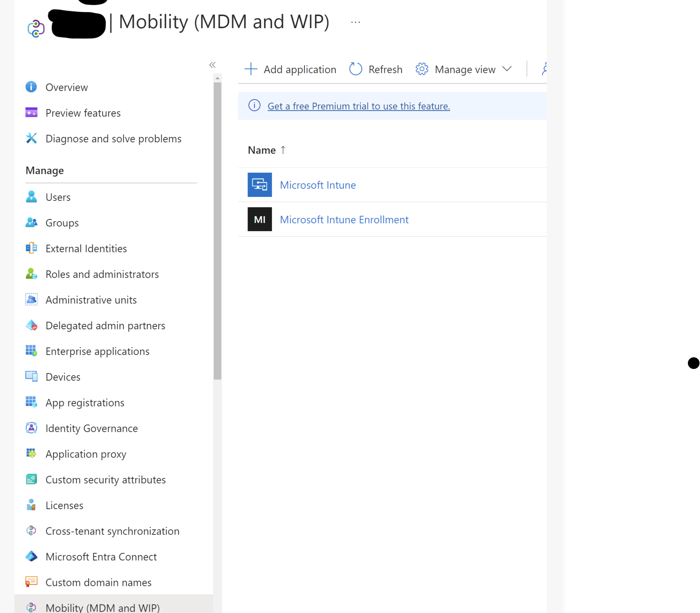Open the Microsoft Intune link

pyautogui.click(x=317, y=185)
